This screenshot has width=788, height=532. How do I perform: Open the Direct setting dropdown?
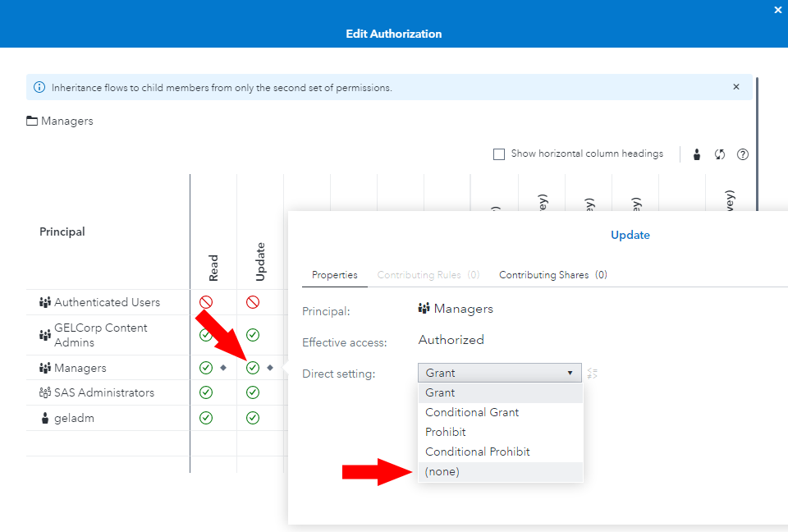tap(499, 373)
